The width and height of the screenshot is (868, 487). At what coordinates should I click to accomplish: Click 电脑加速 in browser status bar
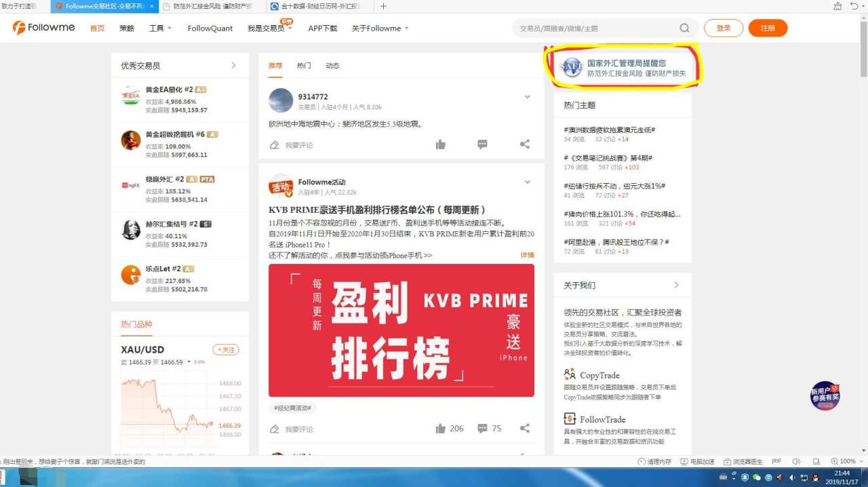click(697, 461)
